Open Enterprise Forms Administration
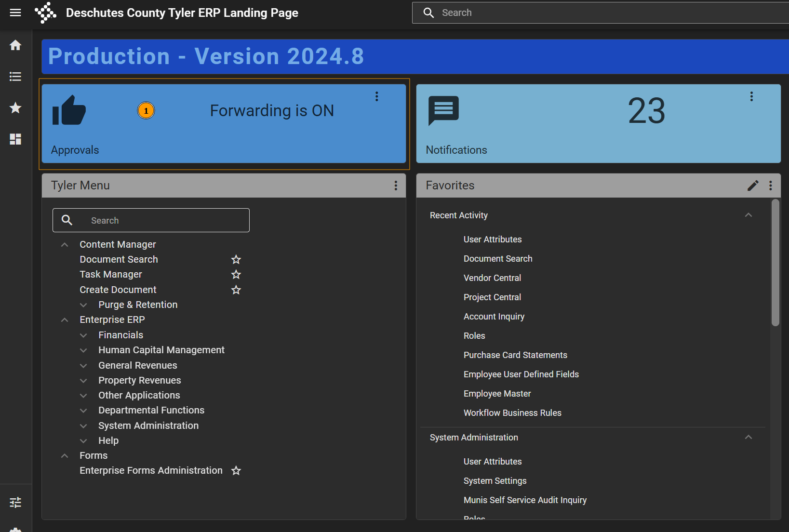 151,470
